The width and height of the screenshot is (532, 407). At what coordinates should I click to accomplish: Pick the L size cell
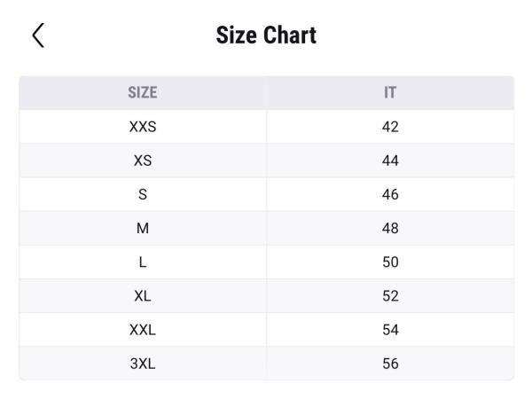pos(143,262)
